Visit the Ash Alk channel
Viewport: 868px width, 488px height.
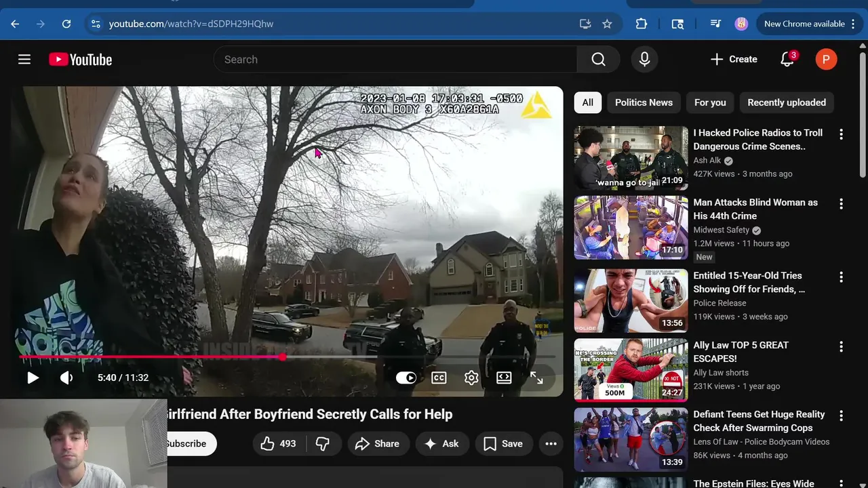(707, 161)
